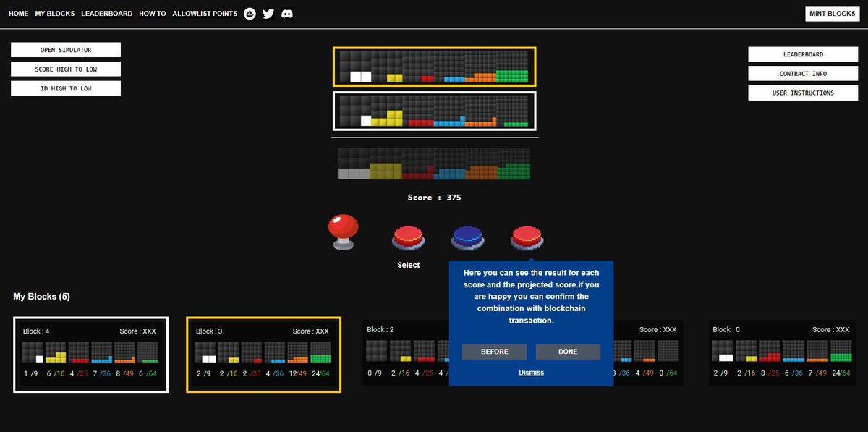Click the red grid tile in Block 0
The height and width of the screenshot is (432, 868).
click(x=770, y=351)
